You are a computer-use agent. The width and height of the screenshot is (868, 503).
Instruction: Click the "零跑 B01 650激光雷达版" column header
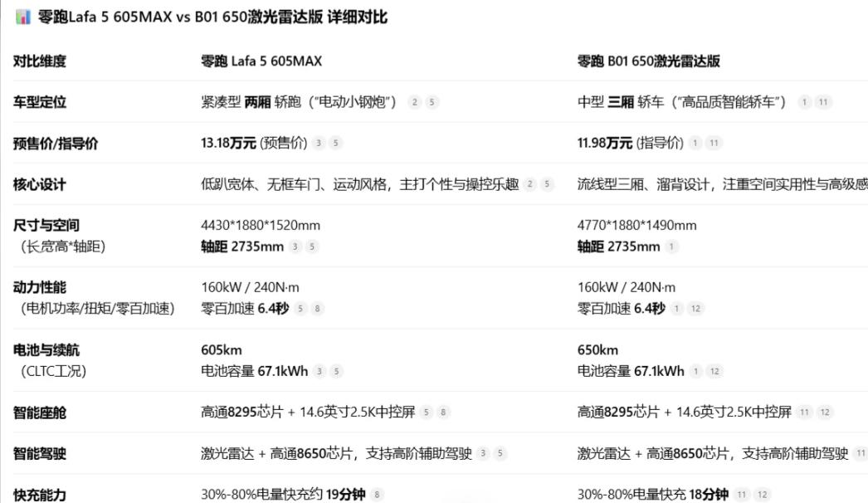pos(648,61)
